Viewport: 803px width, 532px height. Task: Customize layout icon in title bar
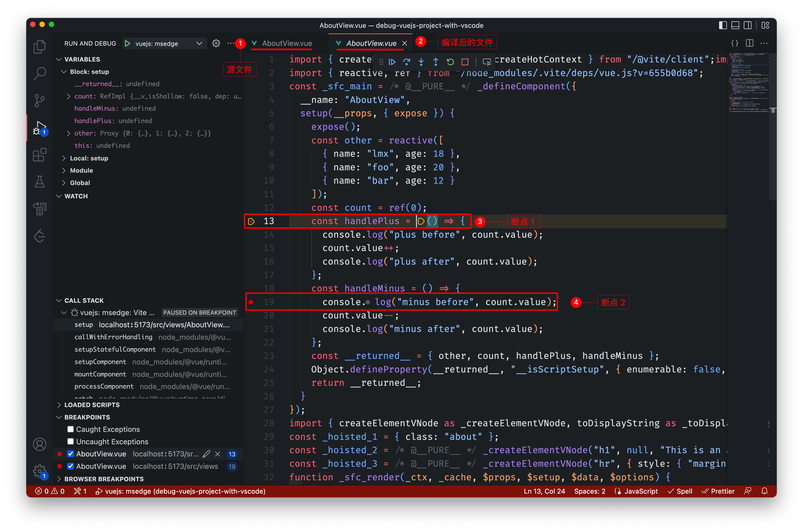coord(765,26)
